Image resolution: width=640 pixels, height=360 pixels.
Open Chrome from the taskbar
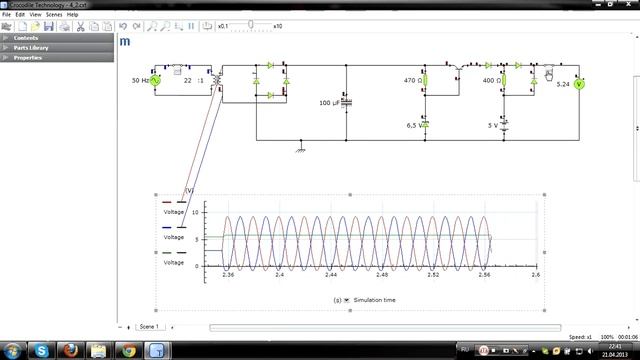click(129, 351)
